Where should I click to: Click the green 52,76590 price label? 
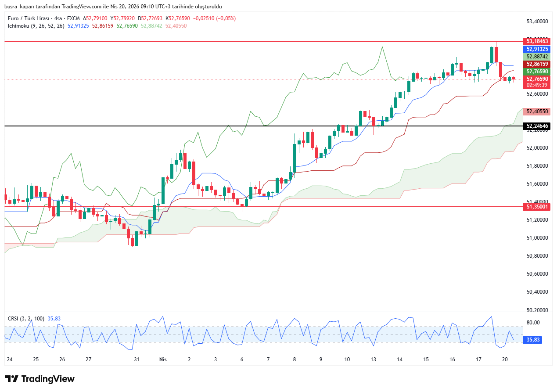coord(537,72)
